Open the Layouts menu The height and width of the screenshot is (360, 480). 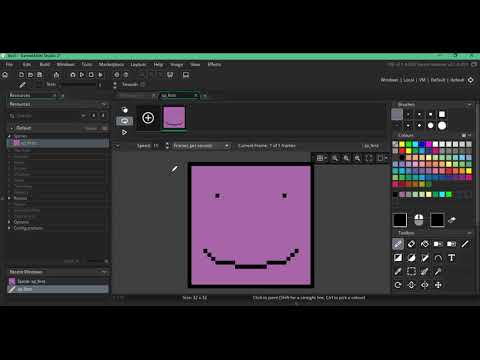[138, 64]
